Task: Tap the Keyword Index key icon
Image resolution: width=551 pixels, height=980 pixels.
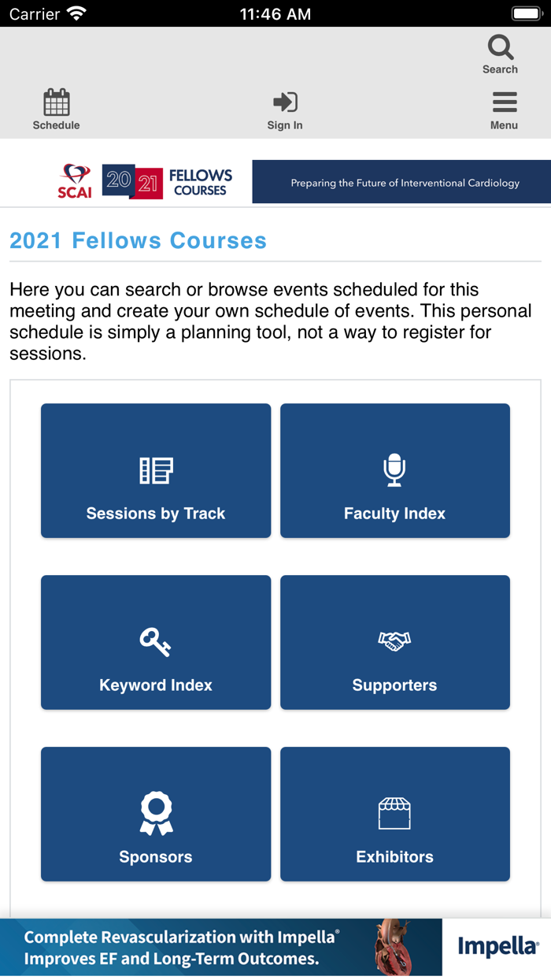Action: pos(155,642)
